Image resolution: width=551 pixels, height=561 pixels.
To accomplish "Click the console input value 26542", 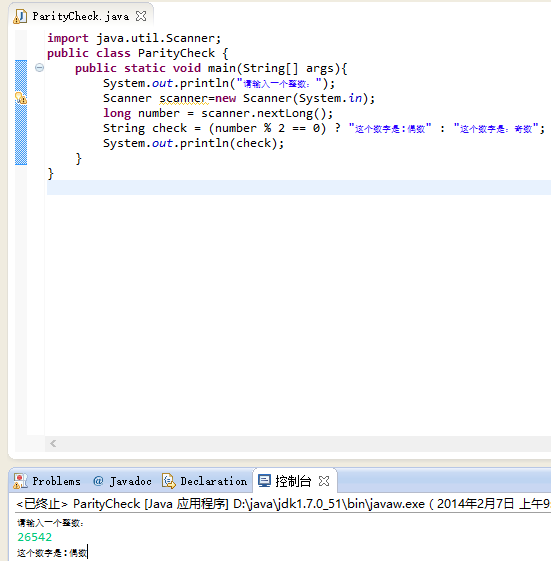I will pyautogui.click(x=35, y=537).
